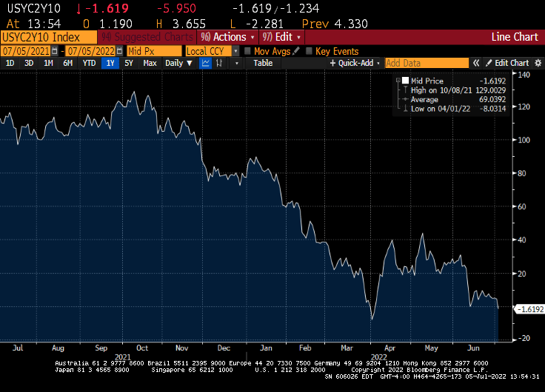Open the Actions menu
This screenshot has height=392, width=545.
(227, 37)
